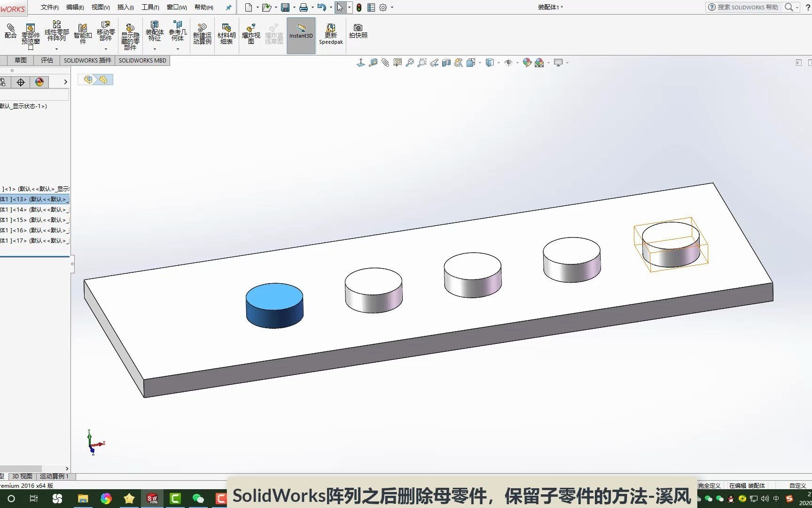Open the 线性零部件阵列 (Linear Component Pattern) tool
Viewport: 812px width, 508px height.
click(x=56, y=33)
